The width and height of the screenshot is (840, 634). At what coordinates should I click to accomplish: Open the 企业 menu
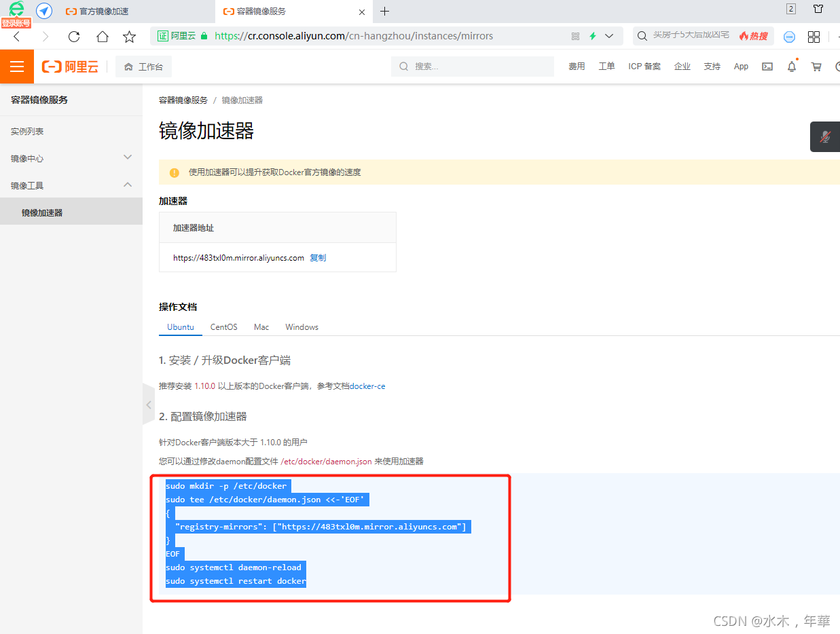coord(682,67)
